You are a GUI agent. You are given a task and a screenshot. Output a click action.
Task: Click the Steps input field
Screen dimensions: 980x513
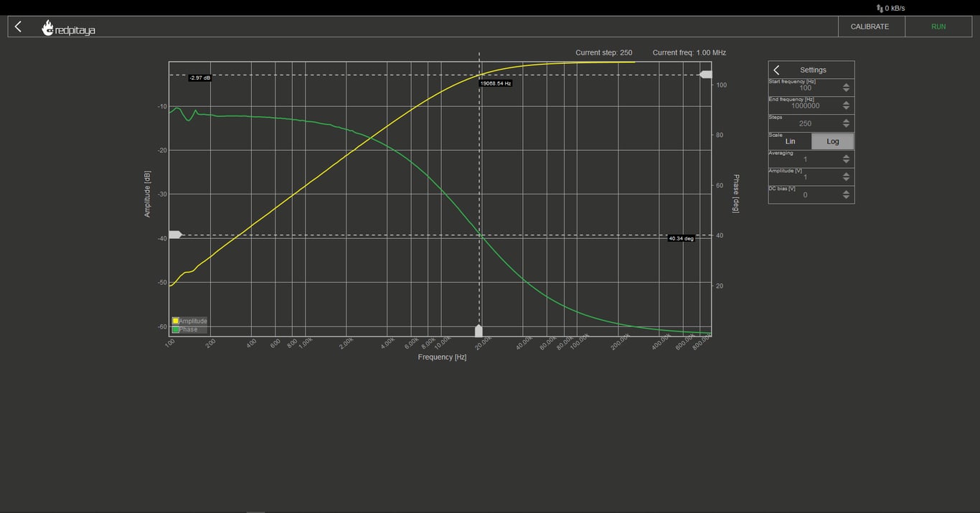805,123
